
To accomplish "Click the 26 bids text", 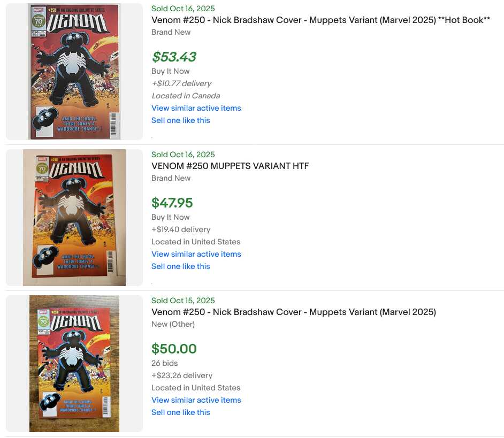I will [x=165, y=363].
